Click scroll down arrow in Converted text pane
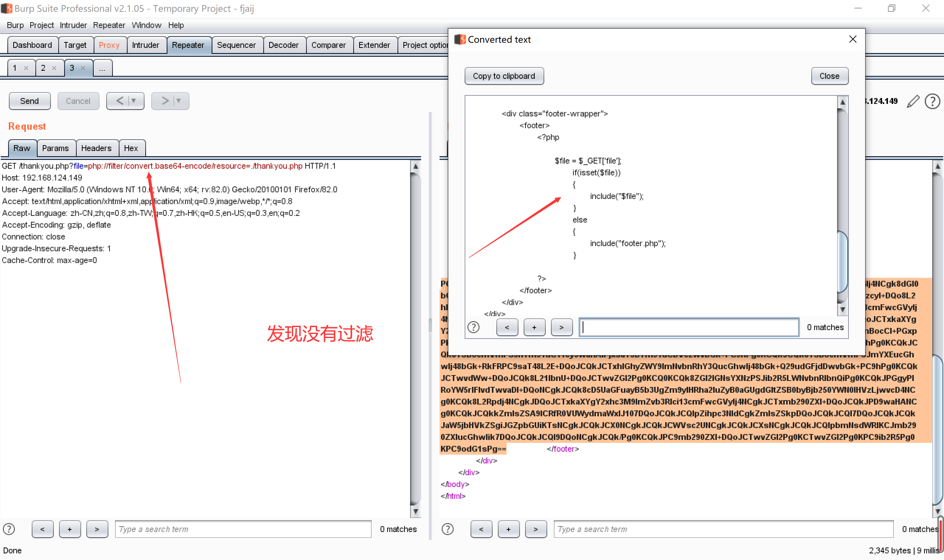 843,309
